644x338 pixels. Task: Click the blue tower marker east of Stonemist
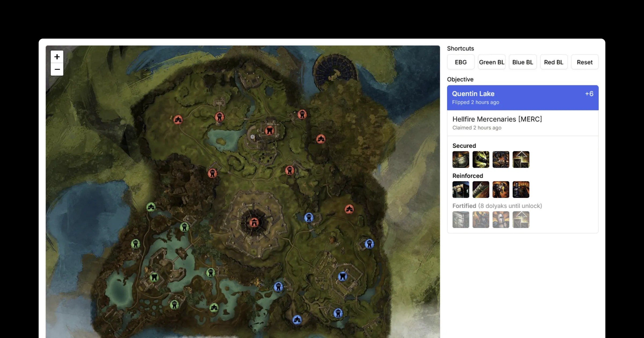[309, 218]
